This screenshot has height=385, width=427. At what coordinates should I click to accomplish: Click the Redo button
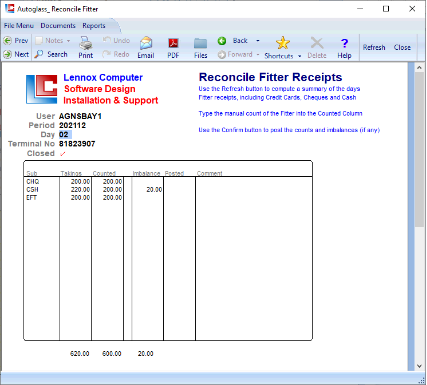point(116,54)
